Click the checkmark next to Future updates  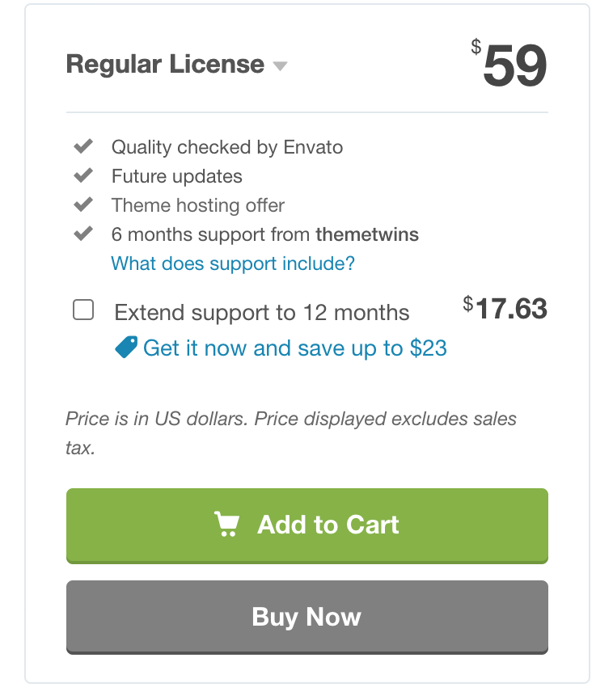[x=82, y=175]
